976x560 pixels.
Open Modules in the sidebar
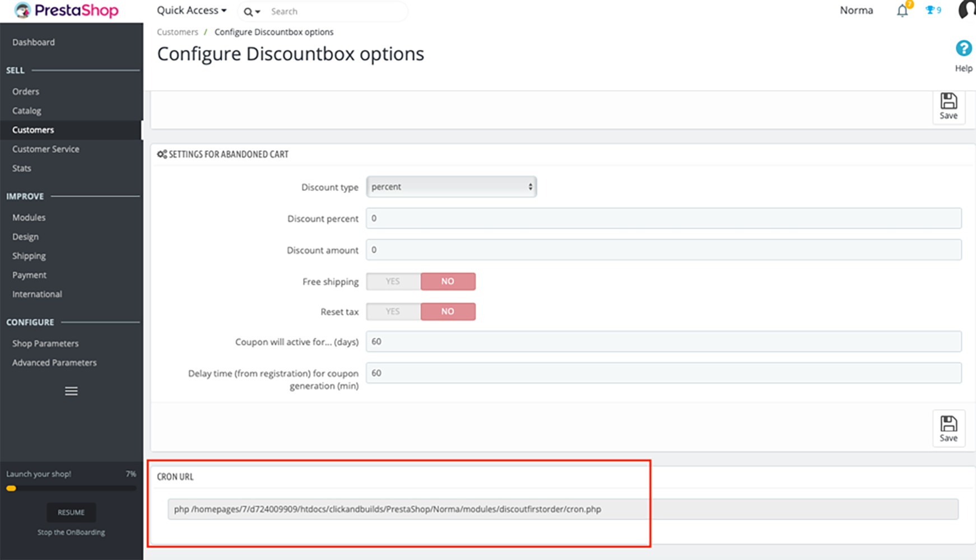[29, 217]
